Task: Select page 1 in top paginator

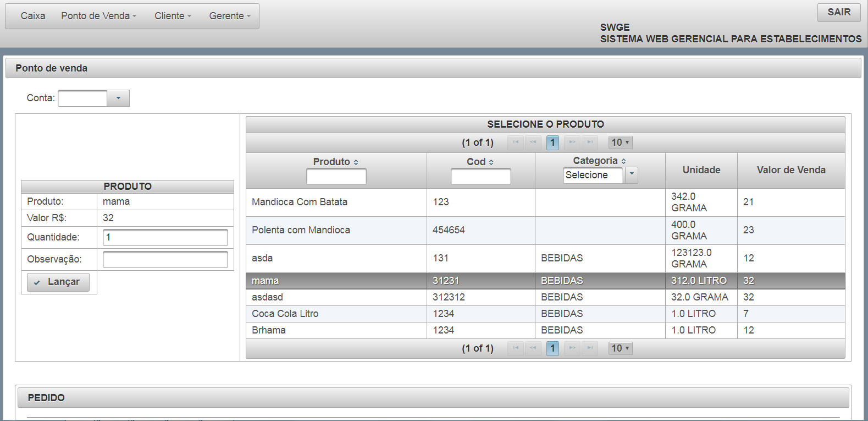Action: click(552, 143)
